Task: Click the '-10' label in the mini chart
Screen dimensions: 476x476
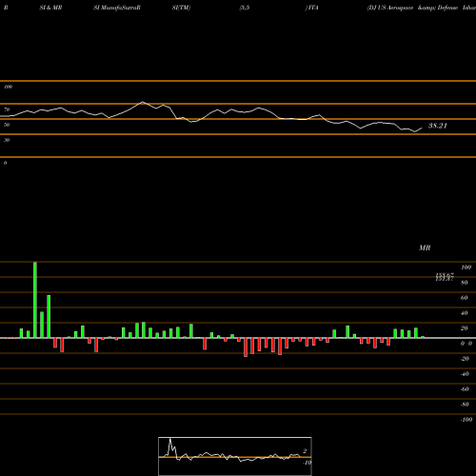Action: coord(307,463)
